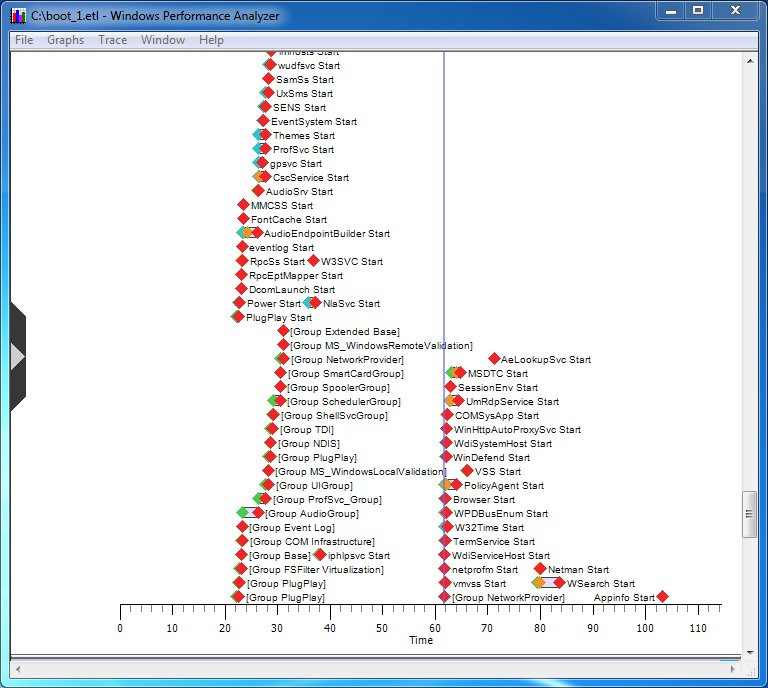Select the SamSs Start diamond marker
Screen dimensions: 768x688
coord(268,79)
